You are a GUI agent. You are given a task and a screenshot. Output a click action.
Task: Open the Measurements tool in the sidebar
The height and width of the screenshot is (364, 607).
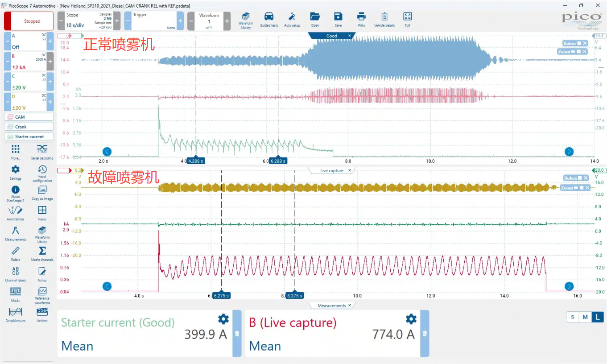(16, 234)
